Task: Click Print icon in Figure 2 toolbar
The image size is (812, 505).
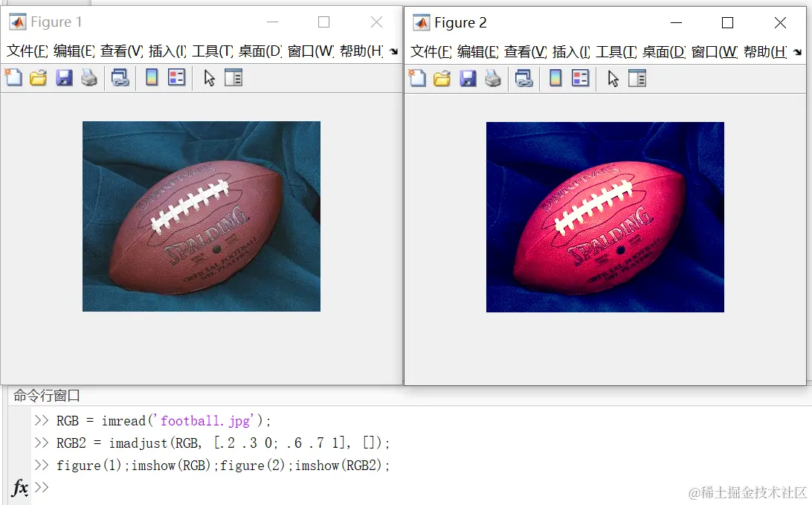Action: tap(493, 79)
